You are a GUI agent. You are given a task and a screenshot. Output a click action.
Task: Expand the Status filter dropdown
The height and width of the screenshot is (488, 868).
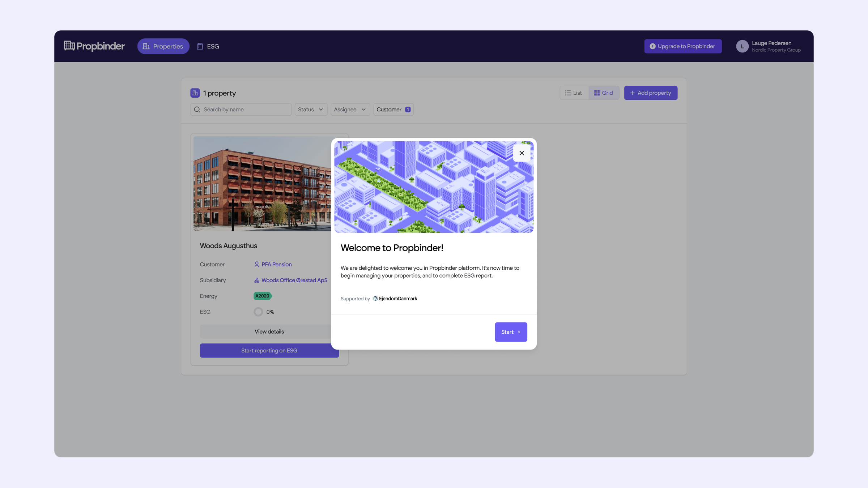click(x=311, y=110)
